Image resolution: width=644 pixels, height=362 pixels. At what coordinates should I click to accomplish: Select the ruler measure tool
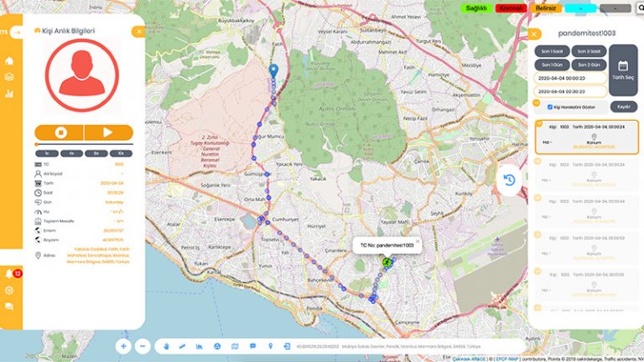point(182,346)
